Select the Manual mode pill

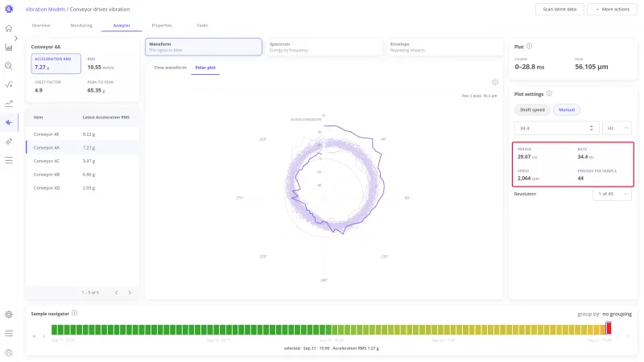[567, 110]
